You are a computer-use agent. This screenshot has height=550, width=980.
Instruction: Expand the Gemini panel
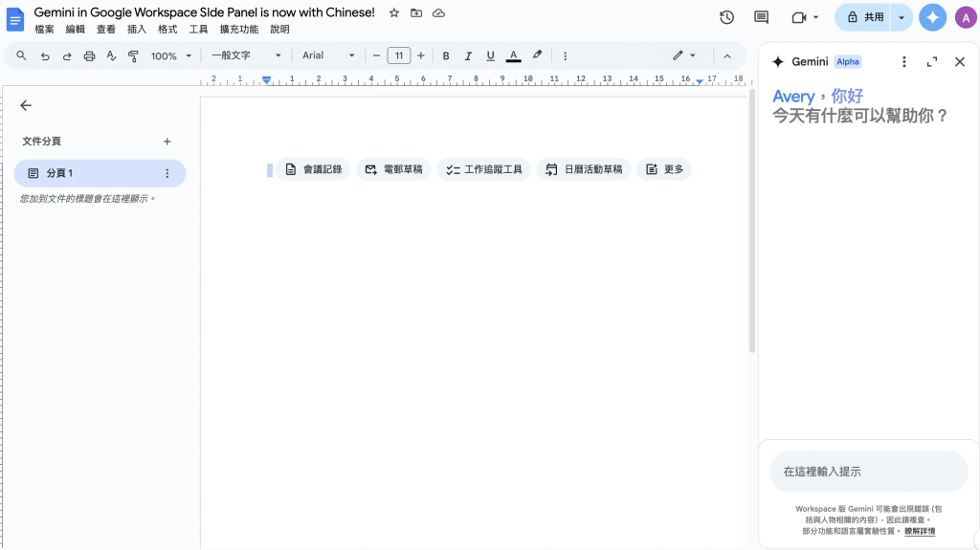tap(932, 62)
